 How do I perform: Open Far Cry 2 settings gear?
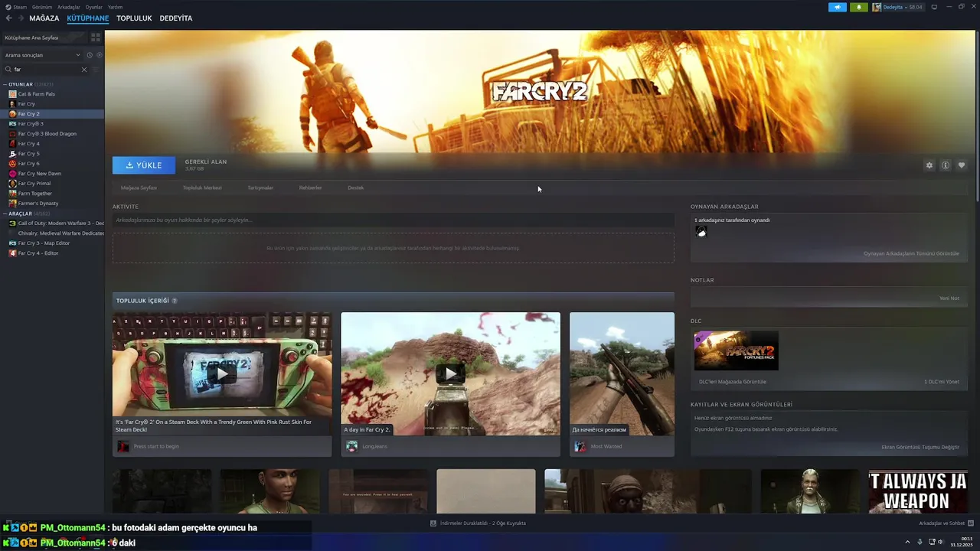tap(929, 165)
